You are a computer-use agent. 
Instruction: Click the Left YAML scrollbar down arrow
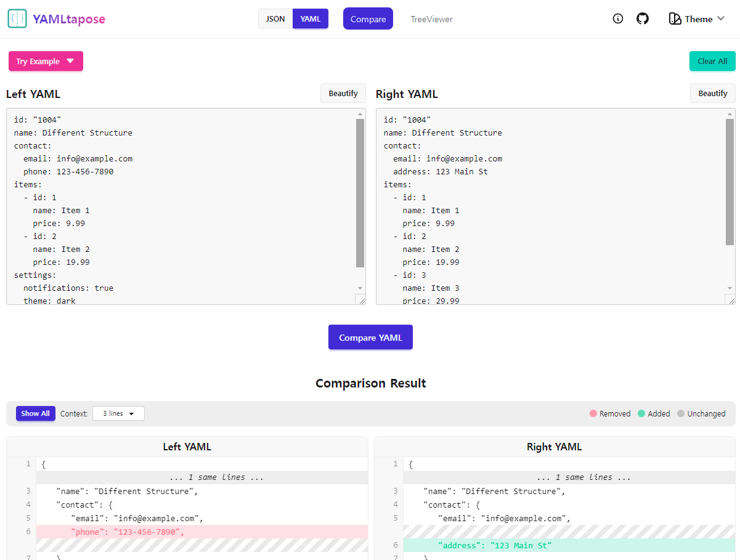tap(360, 288)
